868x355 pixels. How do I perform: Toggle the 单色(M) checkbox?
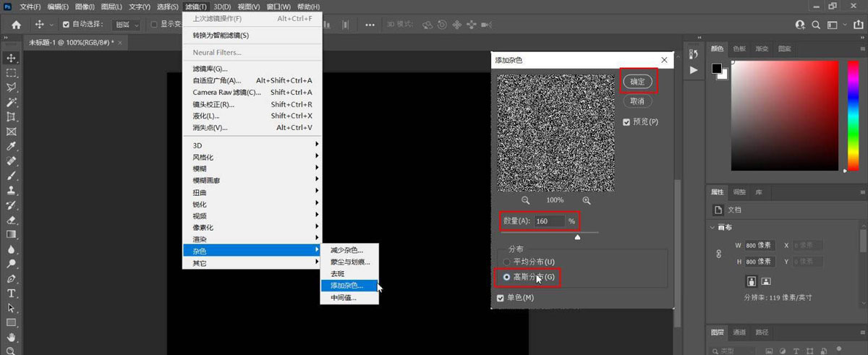tap(501, 297)
